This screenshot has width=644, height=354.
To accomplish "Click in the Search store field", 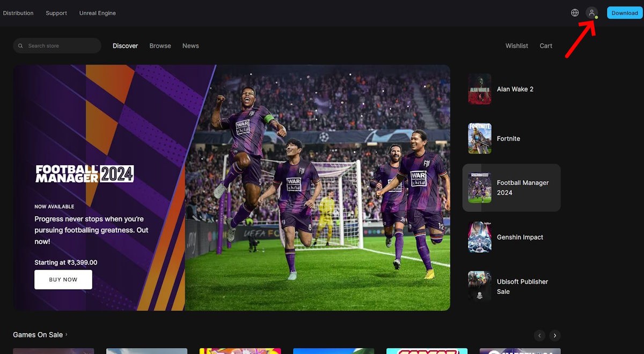I will 57,46.
